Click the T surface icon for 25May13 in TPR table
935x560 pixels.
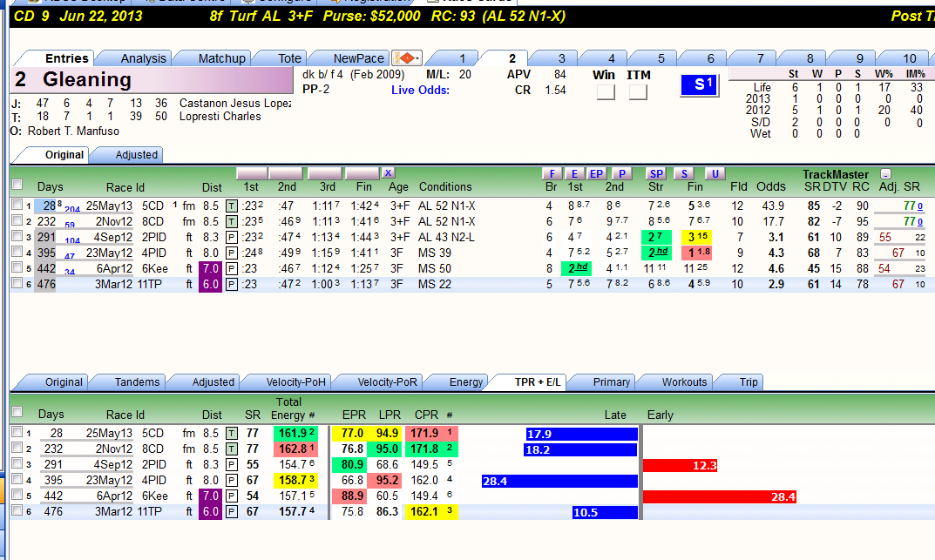pos(232,434)
